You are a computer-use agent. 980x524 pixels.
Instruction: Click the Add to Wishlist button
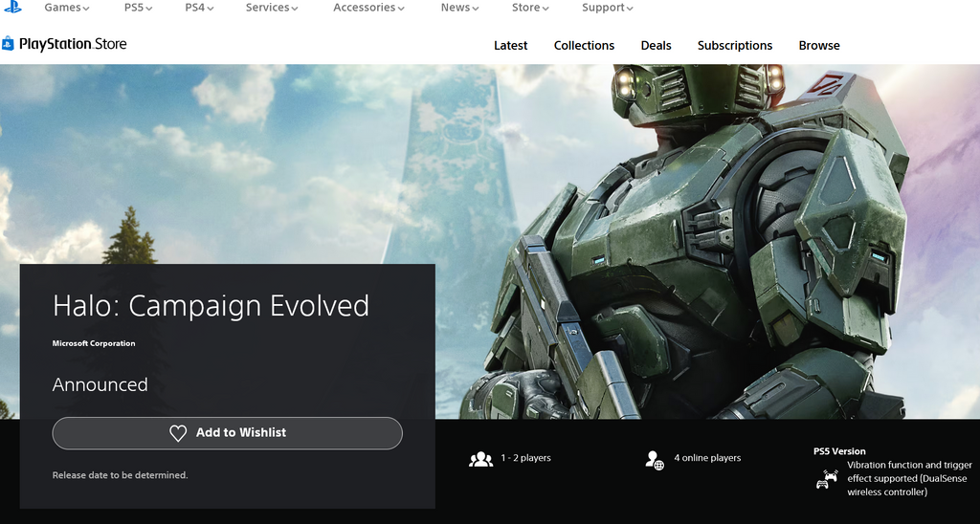coord(228,433)
